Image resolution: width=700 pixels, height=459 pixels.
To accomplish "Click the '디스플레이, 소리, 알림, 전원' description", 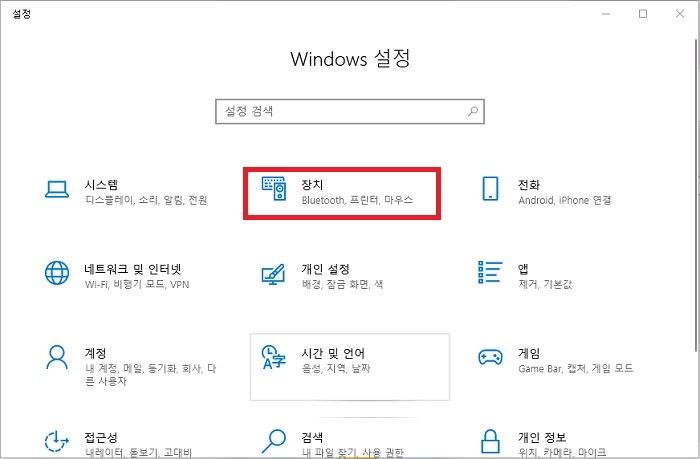I will tap(146, 200).
